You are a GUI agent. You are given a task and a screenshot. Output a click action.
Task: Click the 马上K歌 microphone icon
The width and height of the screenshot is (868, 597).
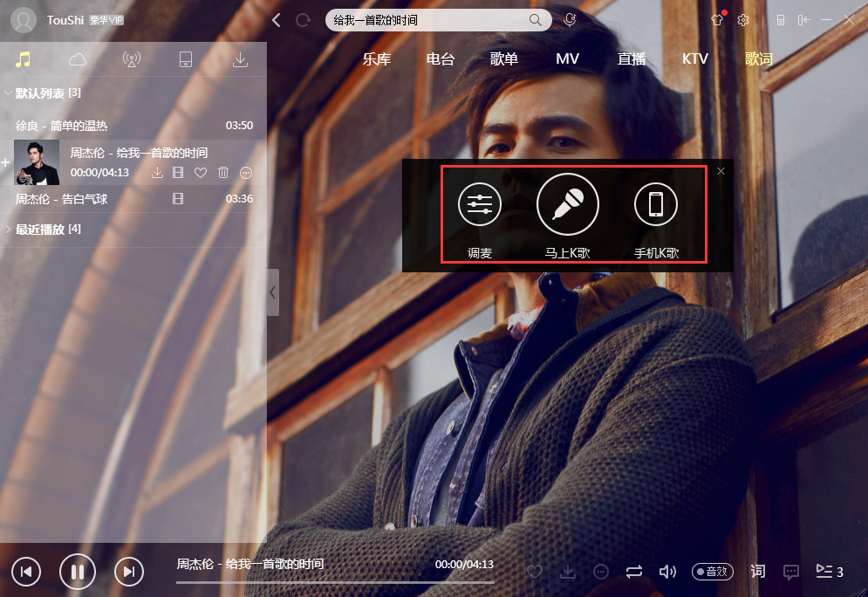point(568,204)
